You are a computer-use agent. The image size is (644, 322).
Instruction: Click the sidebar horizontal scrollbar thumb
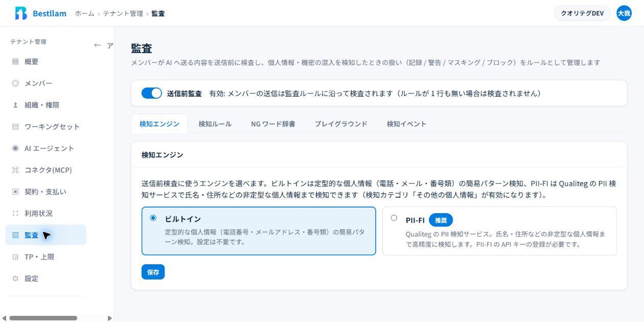point(43,318)
